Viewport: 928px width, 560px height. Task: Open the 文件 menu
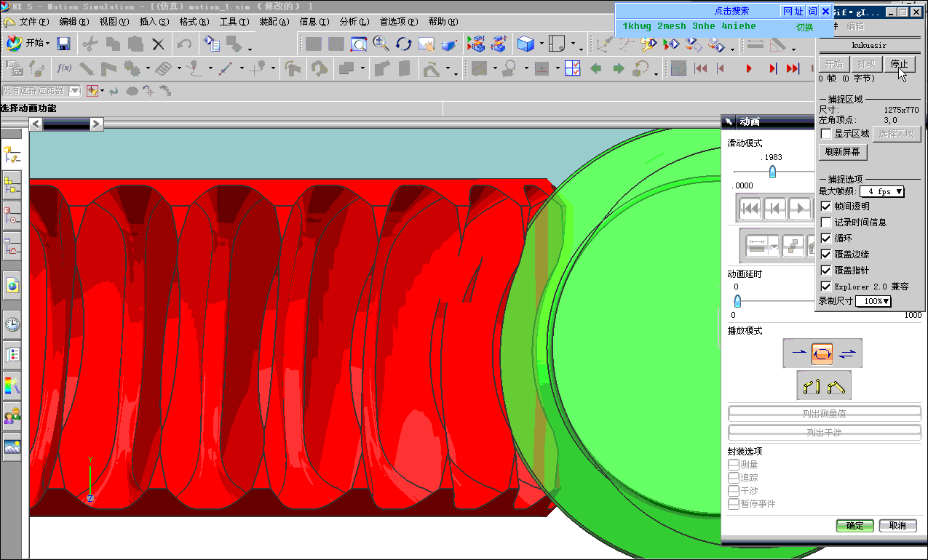click(x=33, y=22)
